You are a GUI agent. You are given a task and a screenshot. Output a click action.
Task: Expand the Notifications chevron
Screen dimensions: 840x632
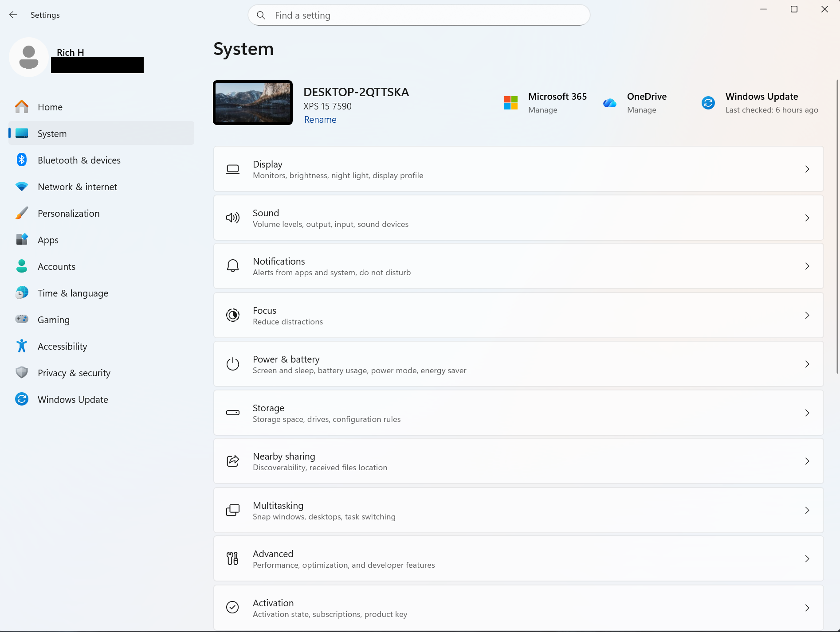coord(807,266)
